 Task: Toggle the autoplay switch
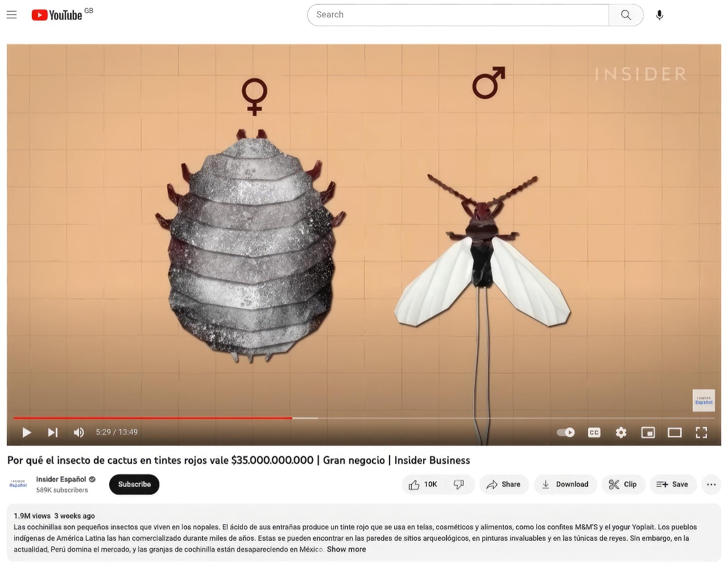pyautogui.click(x=565, y=433)
